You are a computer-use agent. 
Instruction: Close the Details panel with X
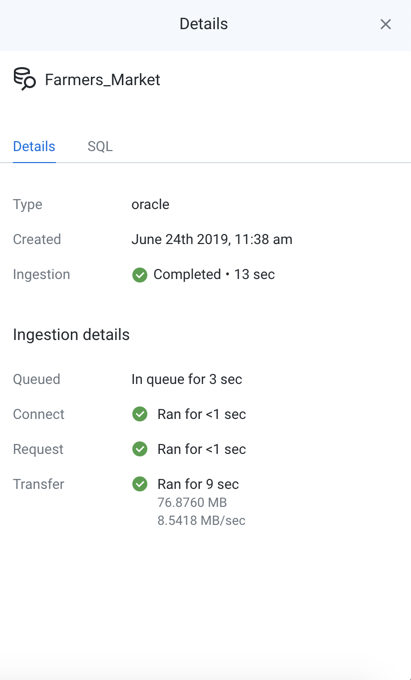(x=385, y=24)
